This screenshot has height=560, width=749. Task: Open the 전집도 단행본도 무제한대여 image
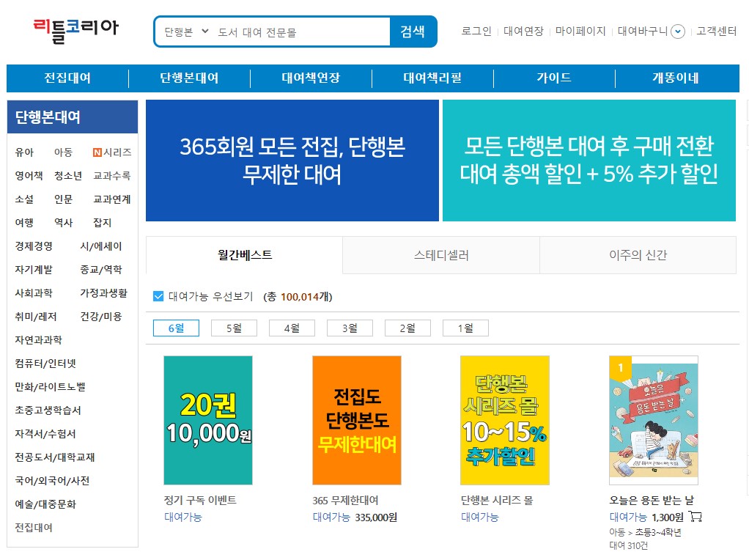[356, 420]
